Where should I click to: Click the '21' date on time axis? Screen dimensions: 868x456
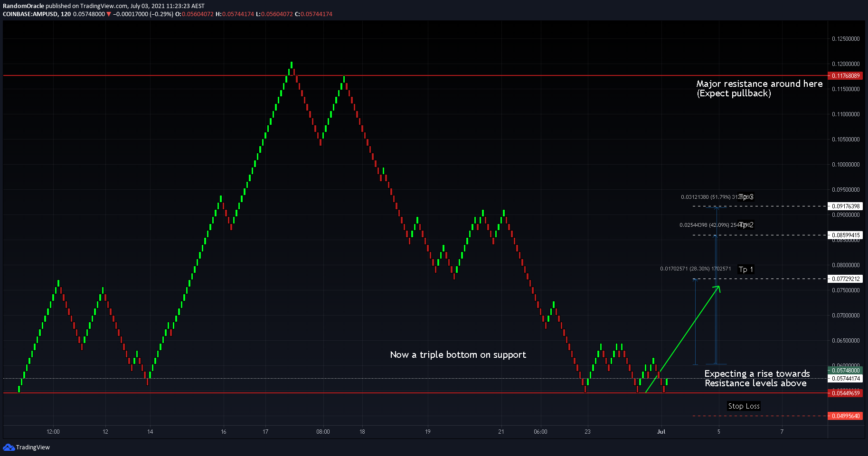(x=501, y=432)
